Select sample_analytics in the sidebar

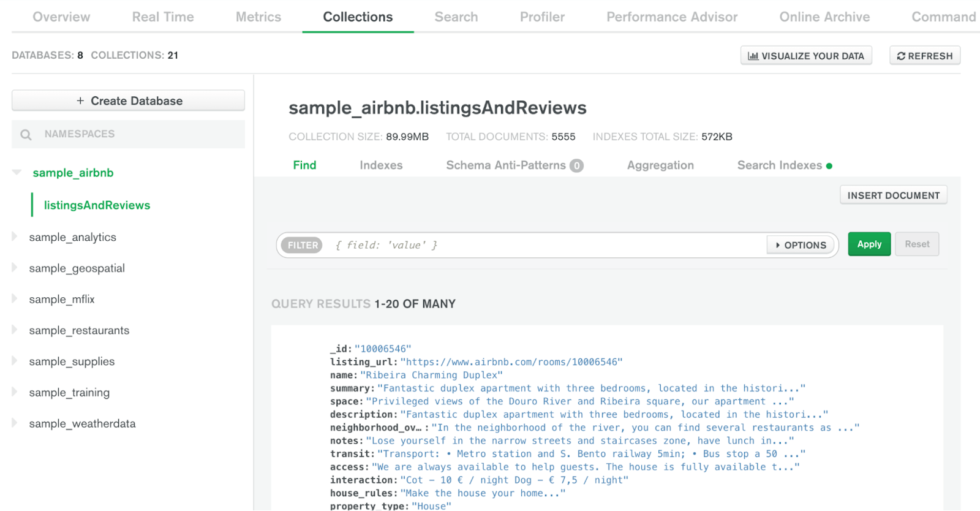pyautogui.click(x=72, y=237)
